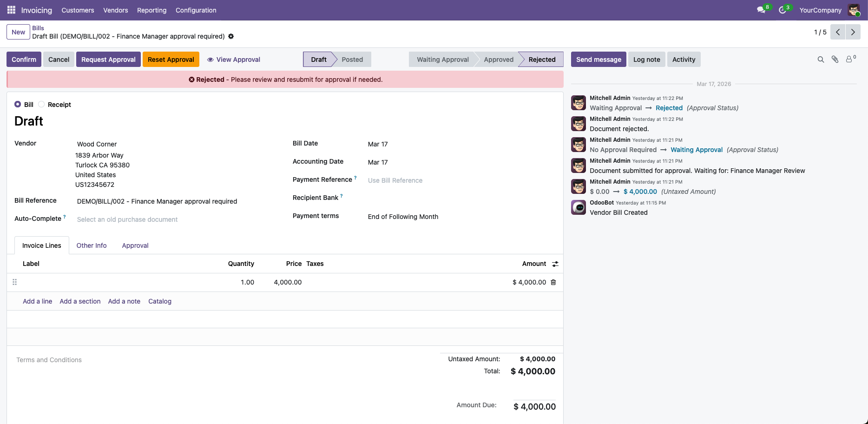Open the Payment terms dropdown field
The width and height of the screenshot is (868, 424).
click(x=403, y=217)
